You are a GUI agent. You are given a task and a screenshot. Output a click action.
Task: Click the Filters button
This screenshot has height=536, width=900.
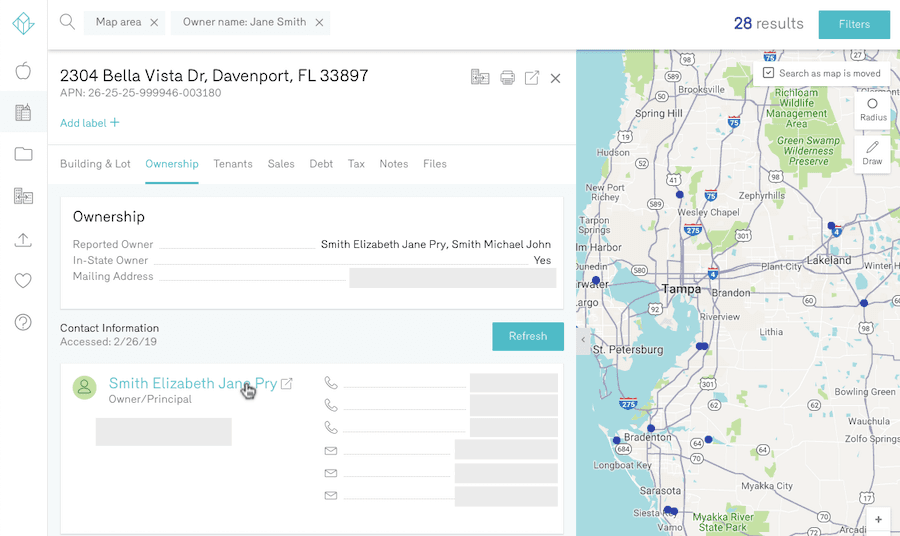pos(853,24)
